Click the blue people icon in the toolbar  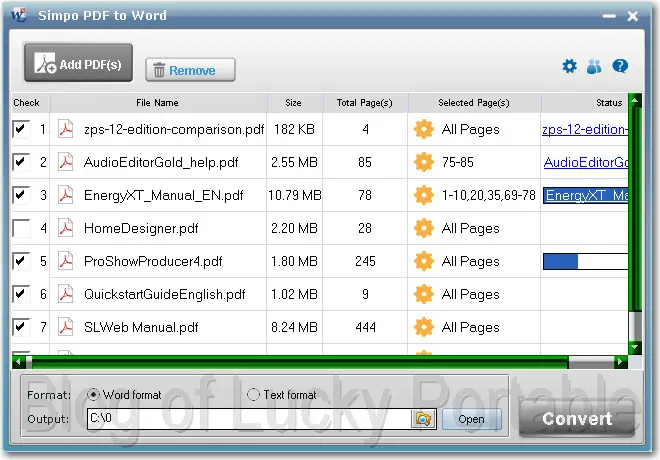(x=594, y=66)
